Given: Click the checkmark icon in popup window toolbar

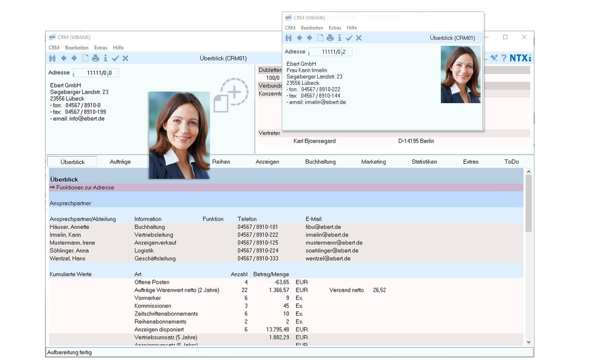Looking at the screenshot, I should pyautogui.click(x=349, y=38).
